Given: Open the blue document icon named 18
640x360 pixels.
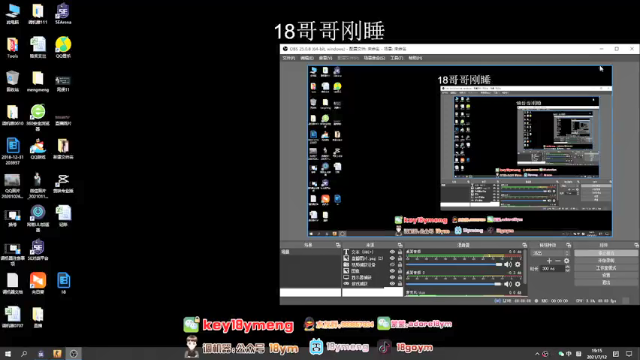Looking at the screenshot, I should 63,283.
